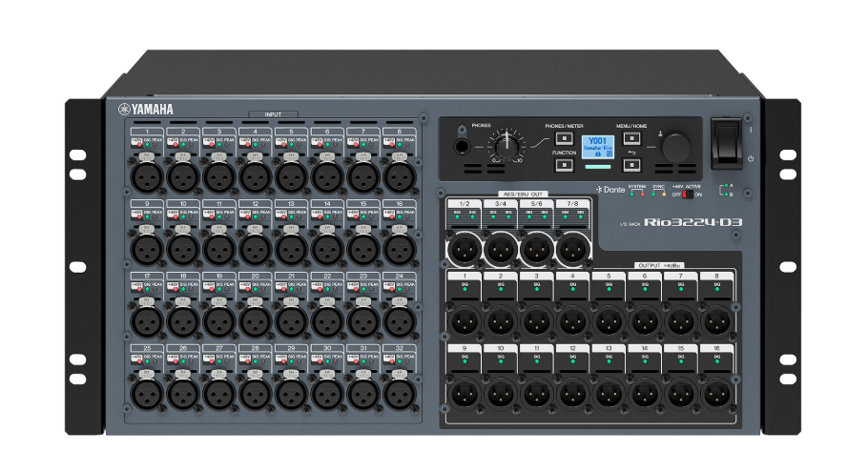868x472 pixels.
Task: Hit the FUNCTION button
Action: click(x=564, y=164)
